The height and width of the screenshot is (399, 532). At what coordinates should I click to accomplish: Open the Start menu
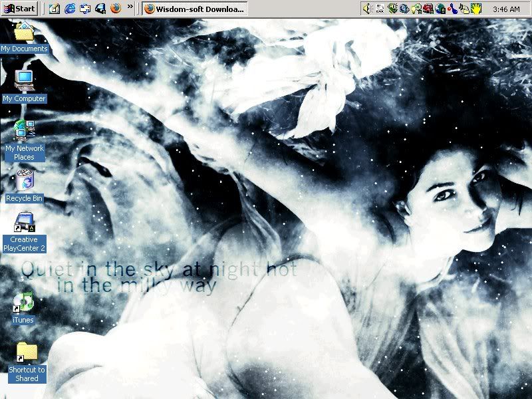tap(20, 7)
